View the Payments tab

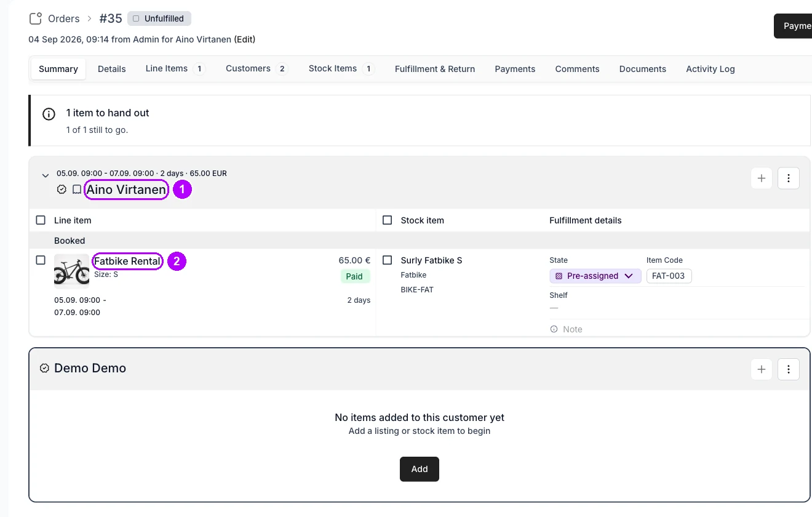pos(515,69)
